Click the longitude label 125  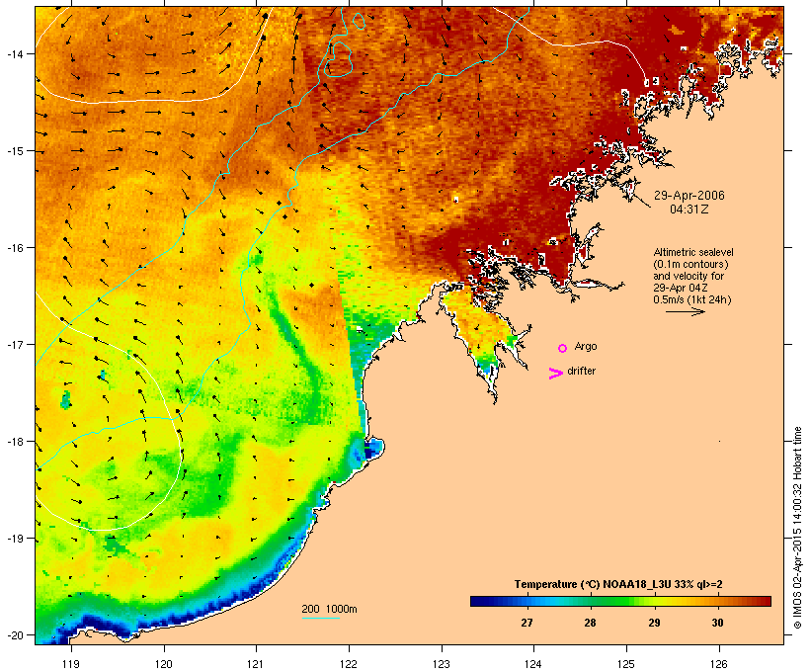click(x=626, y=664)
